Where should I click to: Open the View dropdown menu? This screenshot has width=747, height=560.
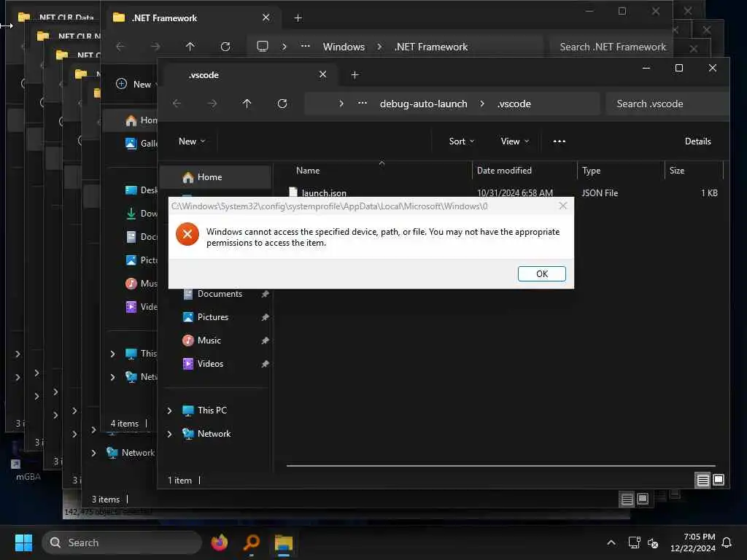[514, 141]
